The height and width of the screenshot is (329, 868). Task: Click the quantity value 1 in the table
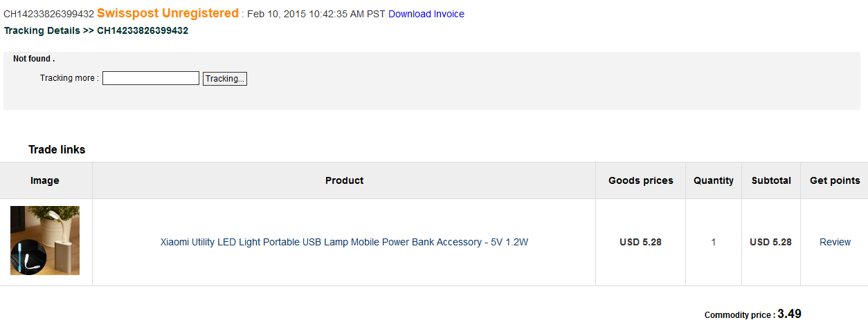714,242
